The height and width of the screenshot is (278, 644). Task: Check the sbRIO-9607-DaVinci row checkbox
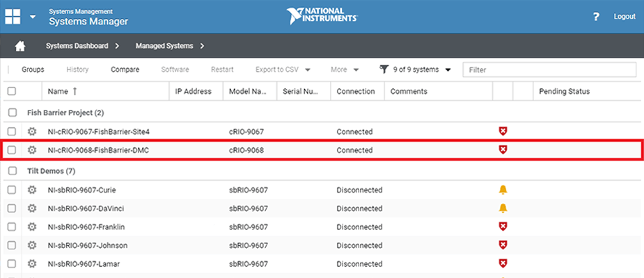12,208
